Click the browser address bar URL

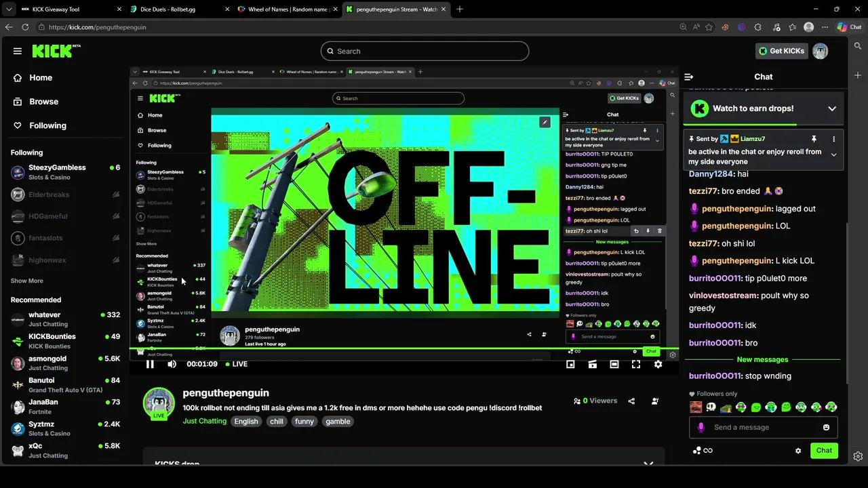tap(97, 27)
